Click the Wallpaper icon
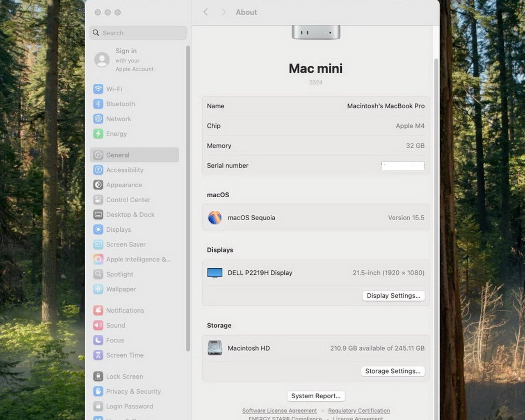Viewport: 525px width, 420px height. click(98, 289)
